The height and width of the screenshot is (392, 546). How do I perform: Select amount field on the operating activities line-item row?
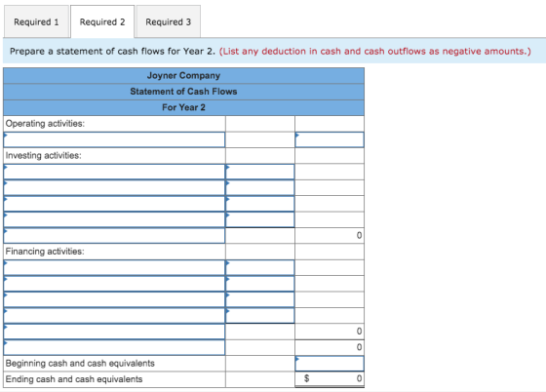pyautogui.click(x=330, y=139)
